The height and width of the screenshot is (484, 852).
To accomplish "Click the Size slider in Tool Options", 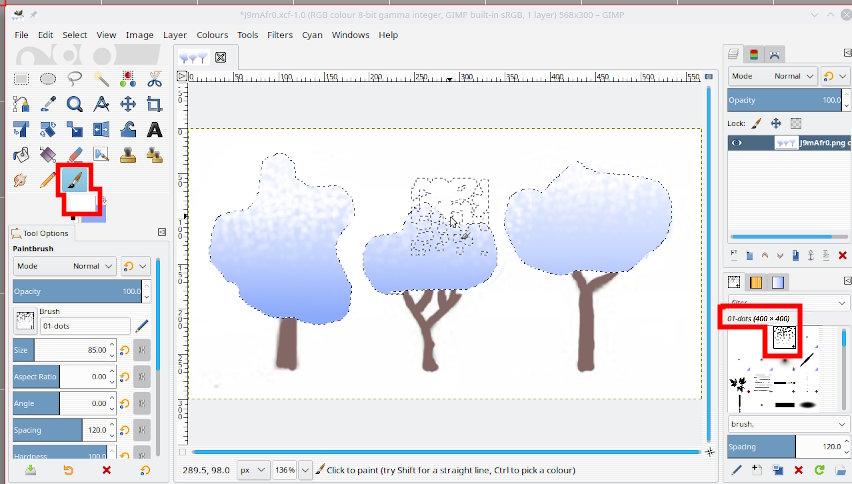I will click(65, 350).
